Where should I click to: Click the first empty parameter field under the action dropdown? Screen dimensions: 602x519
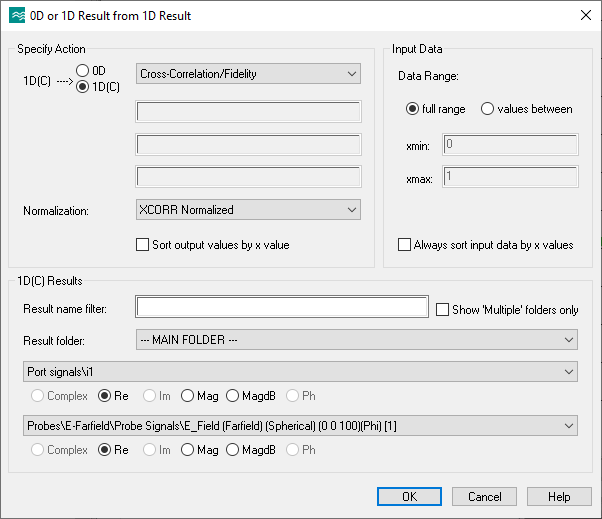(248, 112)
